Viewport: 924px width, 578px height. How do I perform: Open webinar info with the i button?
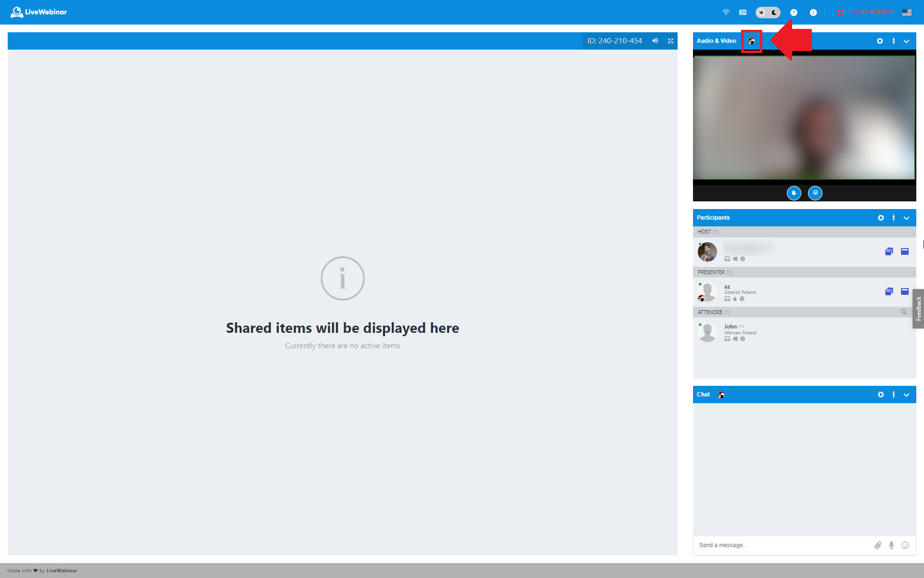(813, 13)
